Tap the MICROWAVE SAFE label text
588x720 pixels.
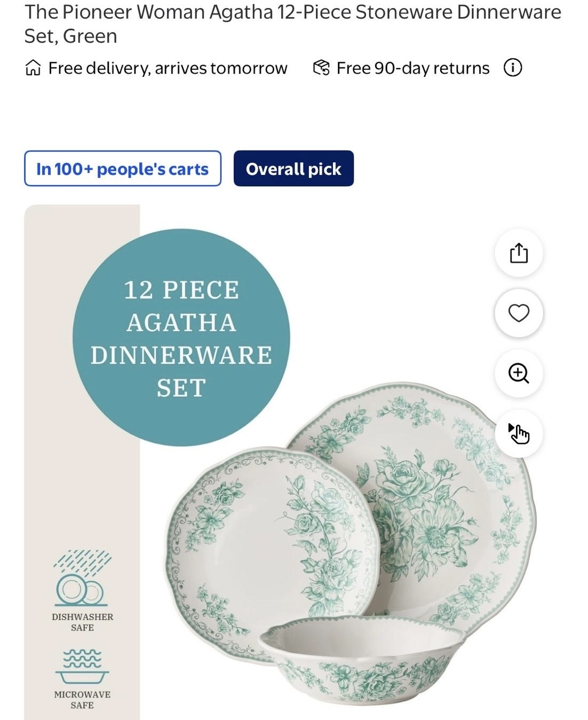coord(82,700)
